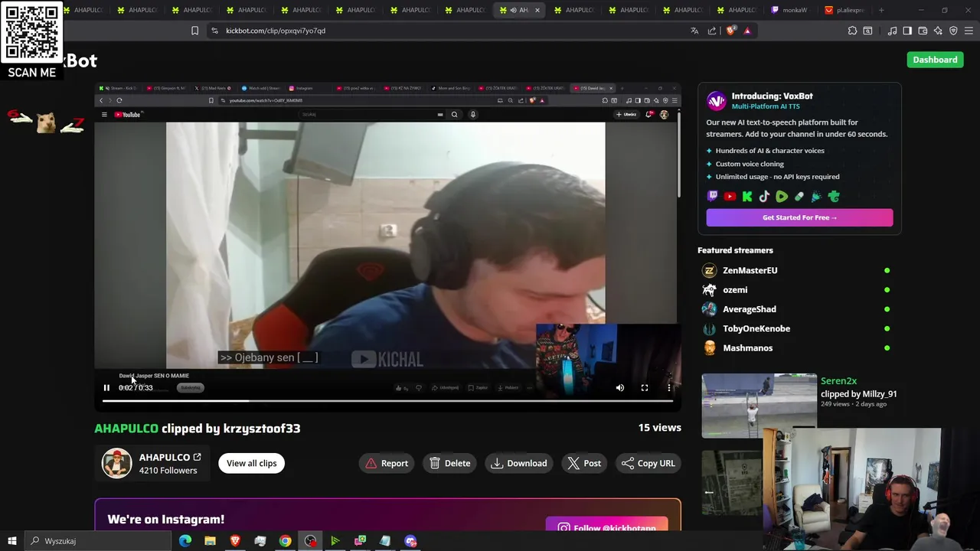Open the clip player three-dot options menu

pyautogui.click(x=669, y=388)
